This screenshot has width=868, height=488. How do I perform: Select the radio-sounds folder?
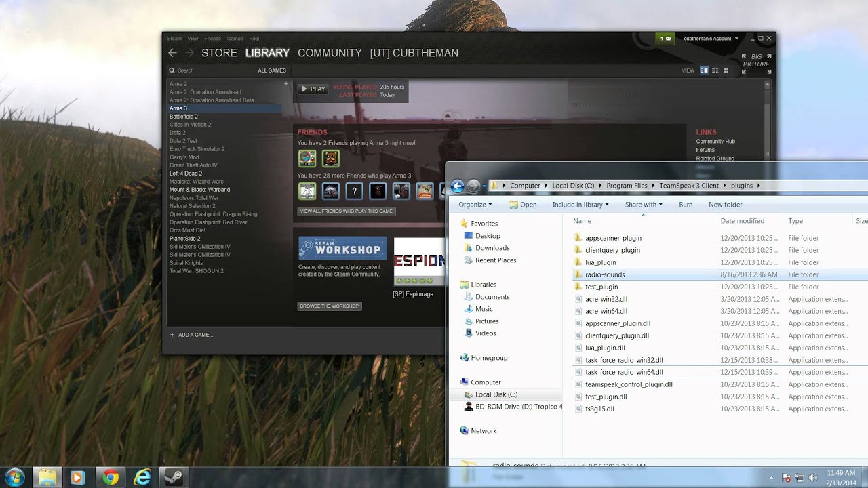coord(605,274)
